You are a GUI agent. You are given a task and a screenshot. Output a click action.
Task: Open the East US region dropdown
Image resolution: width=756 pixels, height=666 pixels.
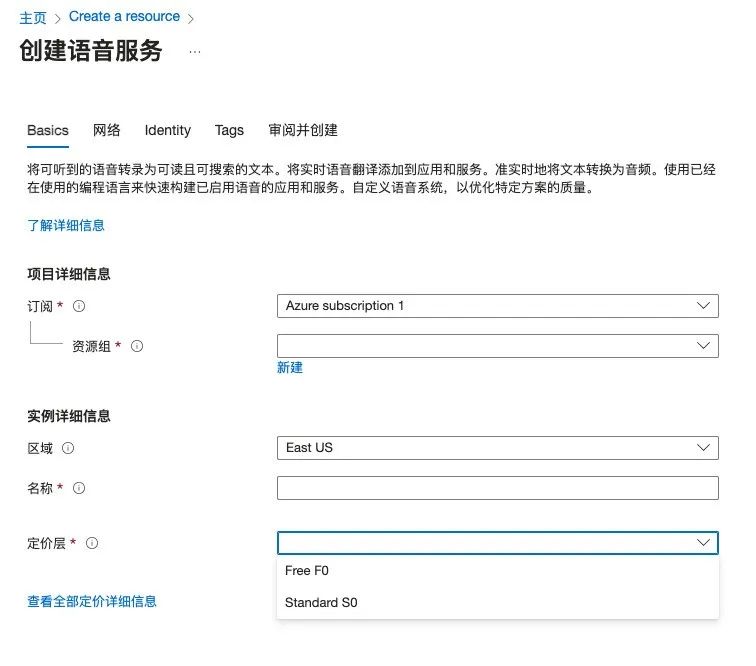pos(498,448)
